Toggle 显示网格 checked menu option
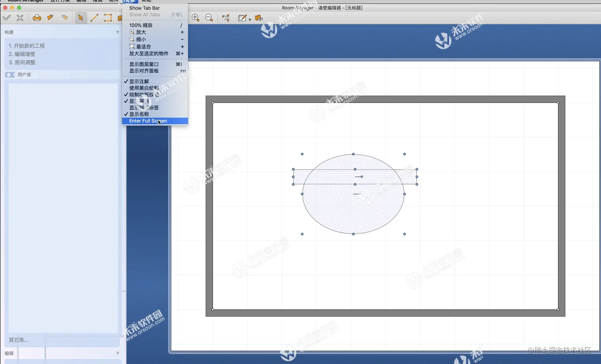Screen dimensions: 601x364 [155, 101]
